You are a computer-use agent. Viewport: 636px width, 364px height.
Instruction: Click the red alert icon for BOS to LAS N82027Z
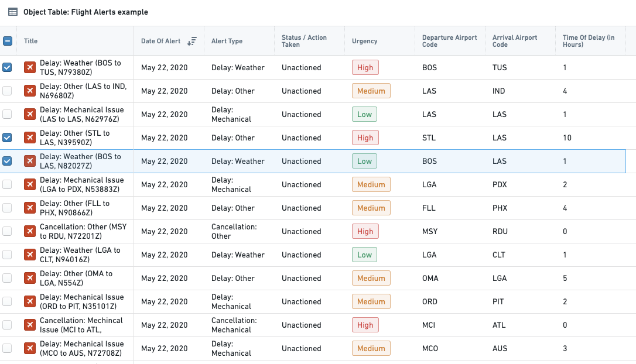click(30, 161)
